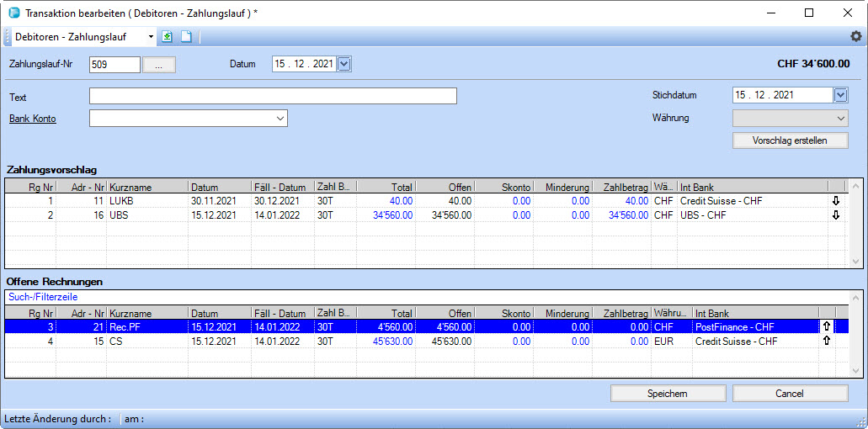Open the Währung dropdown
Image resolution: width=868 pixels, height=429 pixels.
pyautogui.click(x=840, y=118)
